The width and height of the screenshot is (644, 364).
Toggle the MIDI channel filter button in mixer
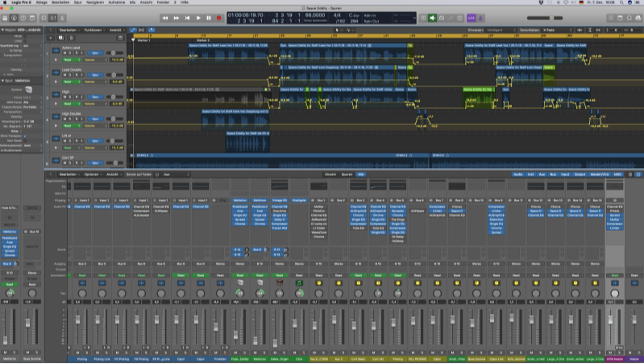pos(617,174)
